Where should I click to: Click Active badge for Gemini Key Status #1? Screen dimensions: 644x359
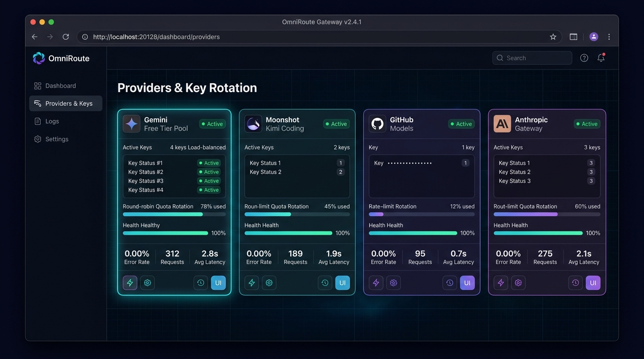(x=209, y=163)
